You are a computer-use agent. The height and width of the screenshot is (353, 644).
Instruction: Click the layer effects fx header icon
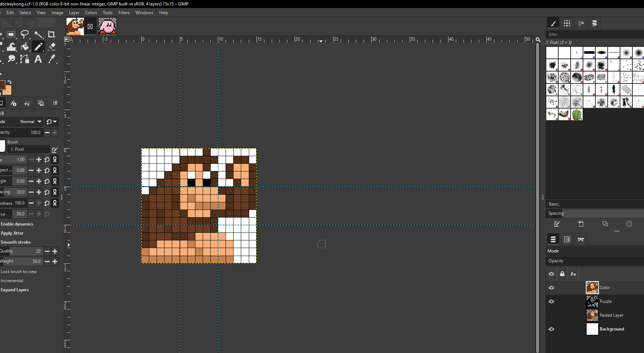(x=573, y=274)
